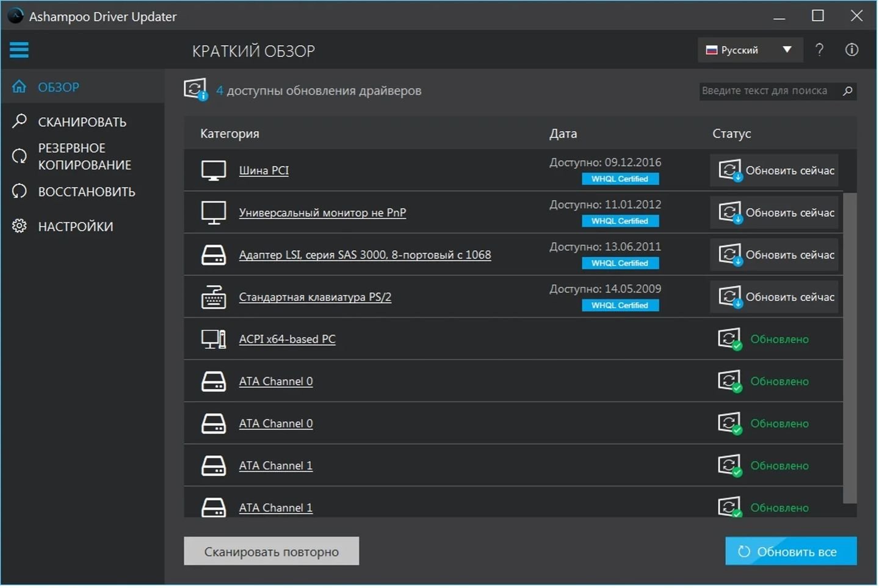
Task: Click the Статус column header
Action: pos(732,134)
